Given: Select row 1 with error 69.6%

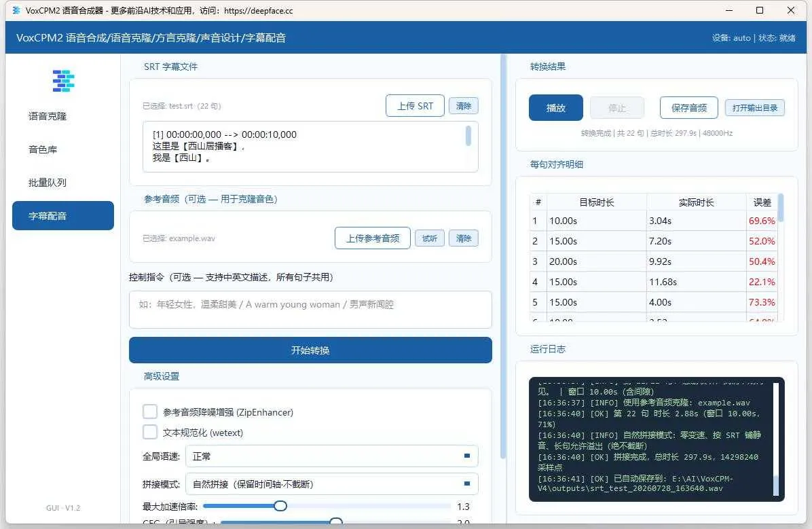Looking at the screenshot, I should coord(654,221).
